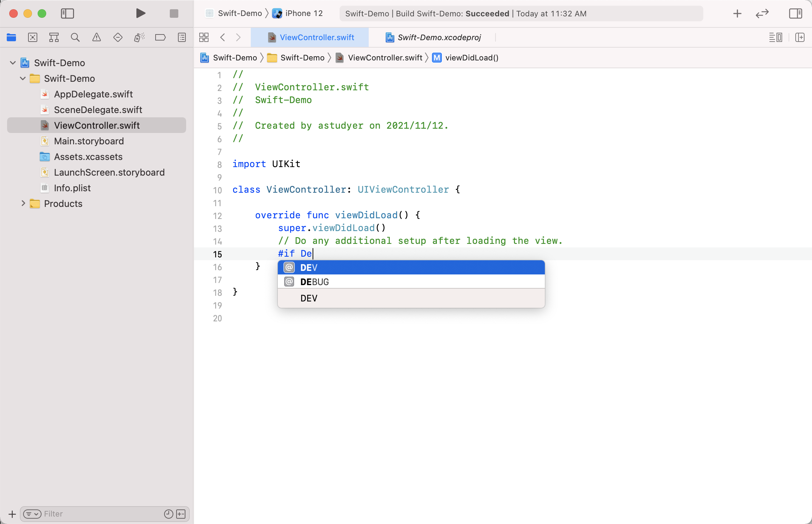
Task: Open the related items grid menu
Action: click(x=204, y=37)
